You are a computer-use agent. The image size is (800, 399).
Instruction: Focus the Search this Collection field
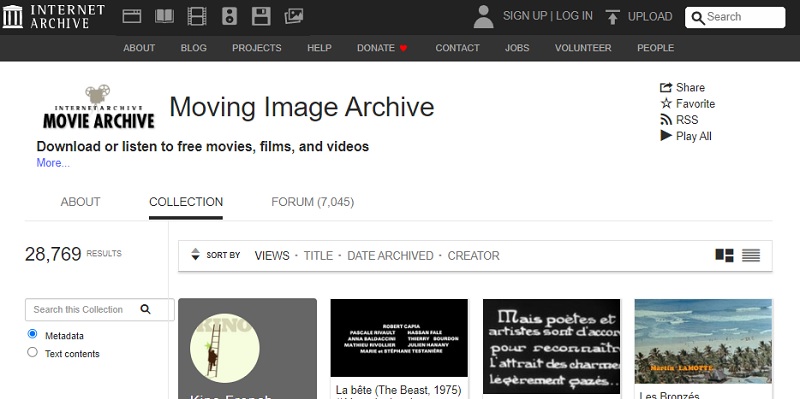(99, 310)
